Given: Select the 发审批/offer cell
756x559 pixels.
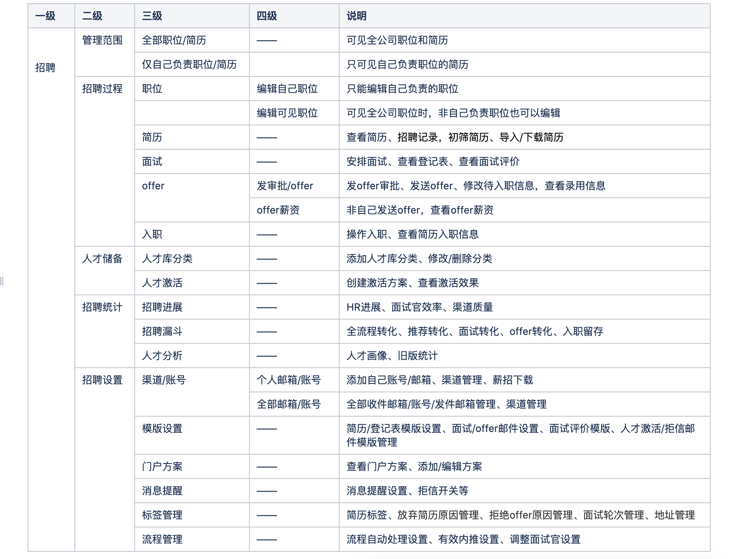Looking at the screenshot, I should click(x=294, y=186).
